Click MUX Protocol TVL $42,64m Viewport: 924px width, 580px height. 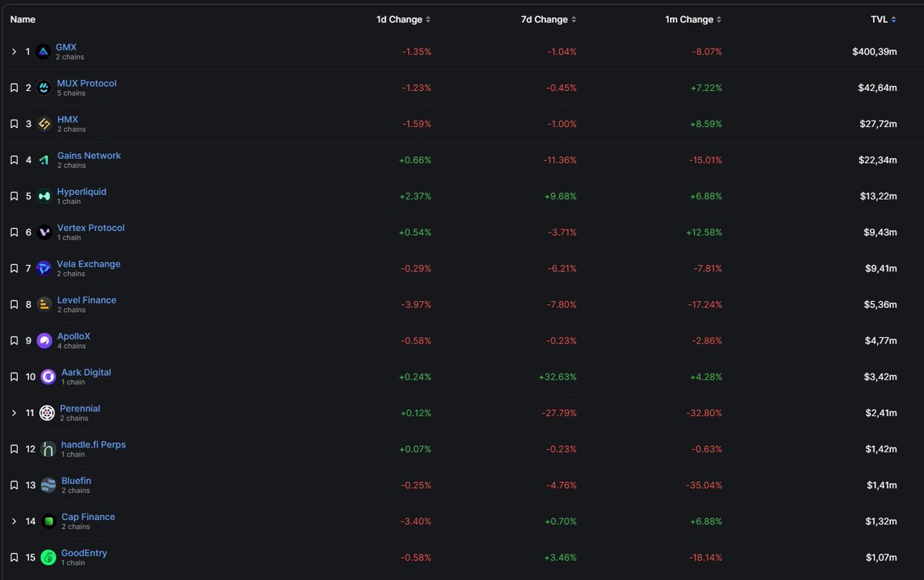tap(878, 88)
